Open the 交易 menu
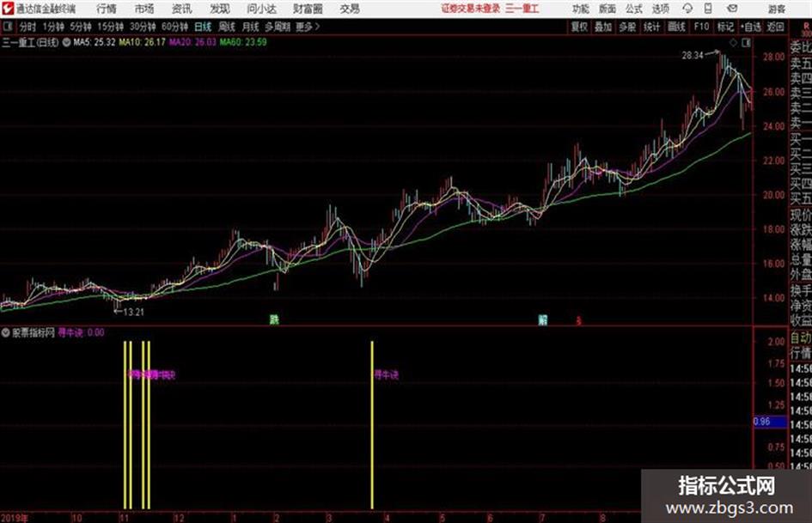 tap(350, 9)
